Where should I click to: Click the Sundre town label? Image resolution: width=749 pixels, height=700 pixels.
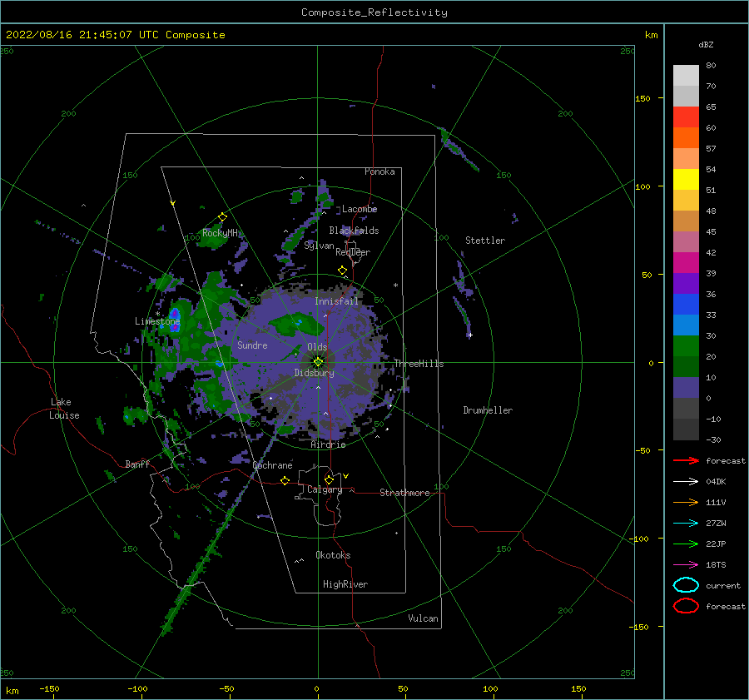tap(252, 345)
